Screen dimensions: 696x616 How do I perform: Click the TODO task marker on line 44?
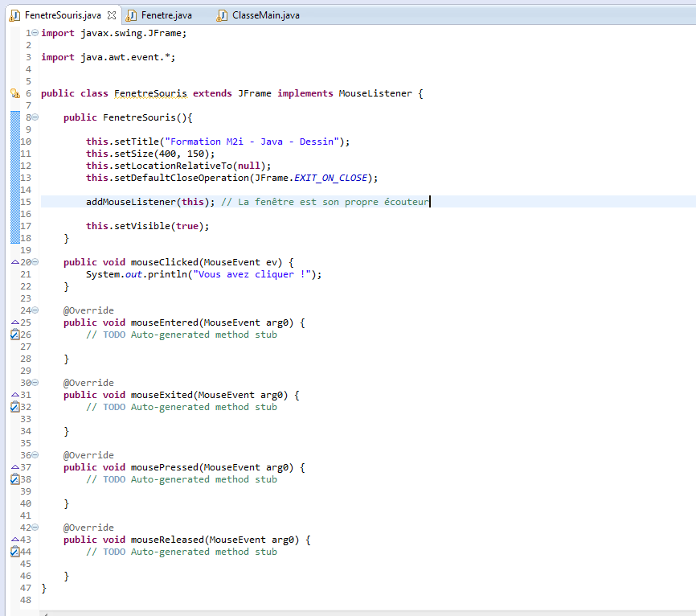point(14,552)
